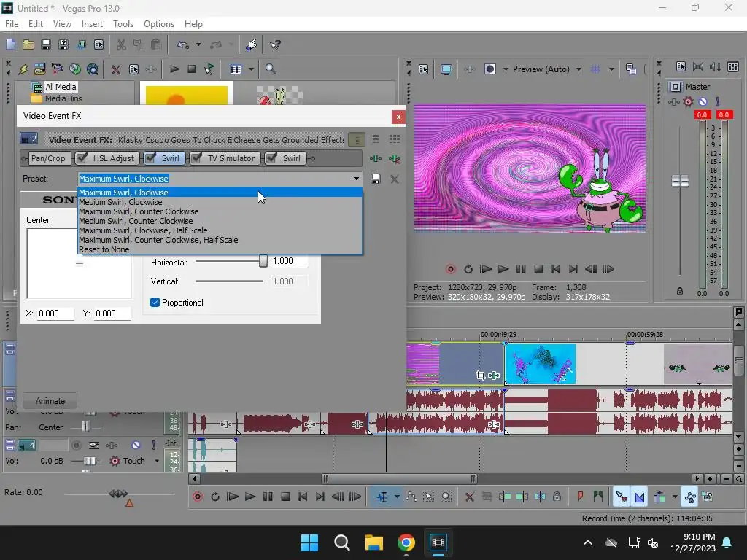747x560 pixels.
Task: Toggle the TV Simulator effect checkbox
Action: (x=196, y=157)
